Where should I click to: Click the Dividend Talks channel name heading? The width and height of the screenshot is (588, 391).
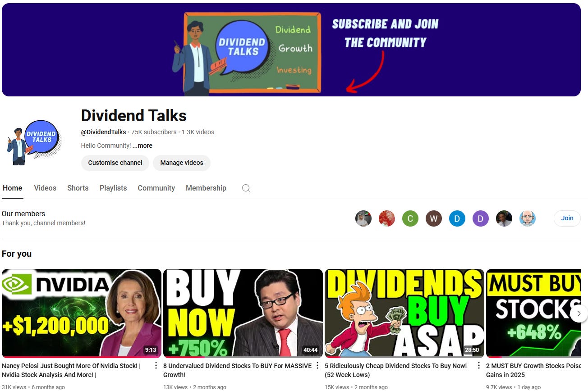coord(134,116)
